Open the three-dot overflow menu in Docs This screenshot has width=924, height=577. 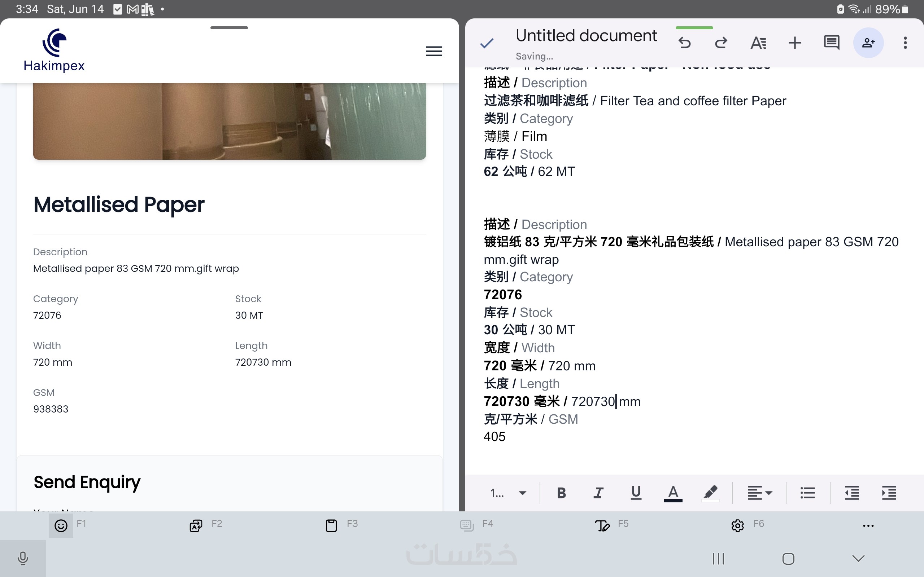pyautogui.click(x=905, y=43)
